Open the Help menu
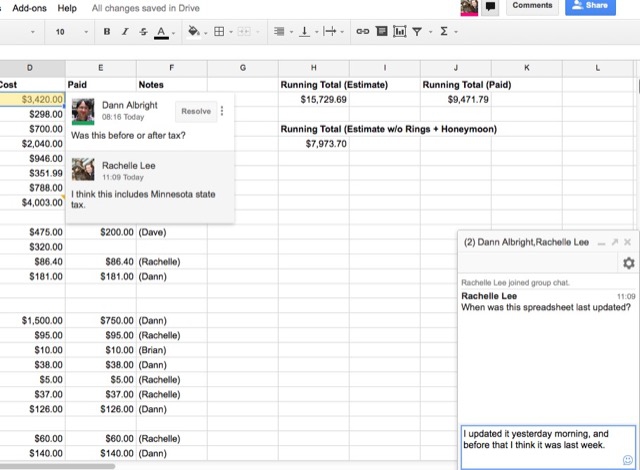Screen dimensions: 640x470 pyautogui.click(x=67, y=8)
